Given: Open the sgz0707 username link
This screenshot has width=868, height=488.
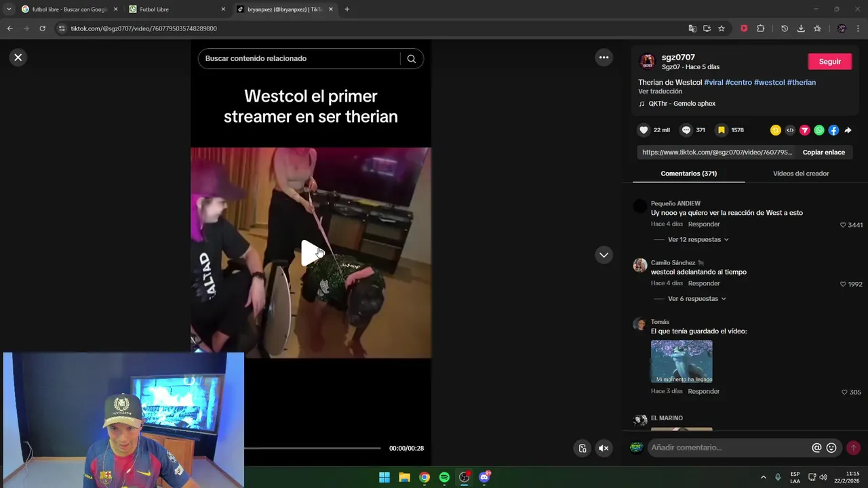Looking at the screenshot, I should tap(678, 58).
